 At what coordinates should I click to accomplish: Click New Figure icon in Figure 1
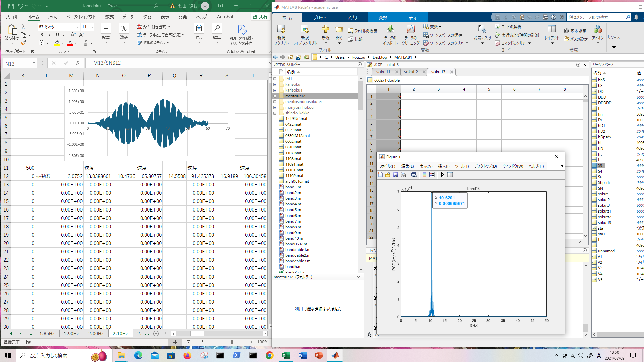click(x=380, y=175)
